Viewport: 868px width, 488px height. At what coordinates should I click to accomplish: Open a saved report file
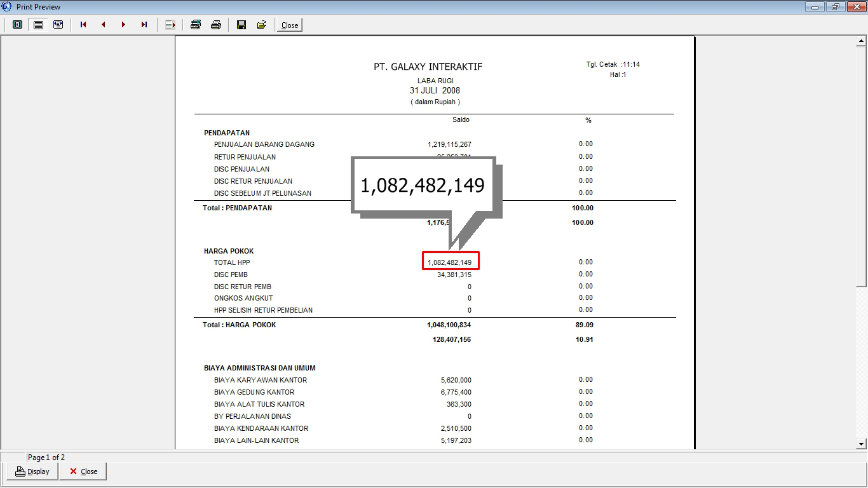261,25
